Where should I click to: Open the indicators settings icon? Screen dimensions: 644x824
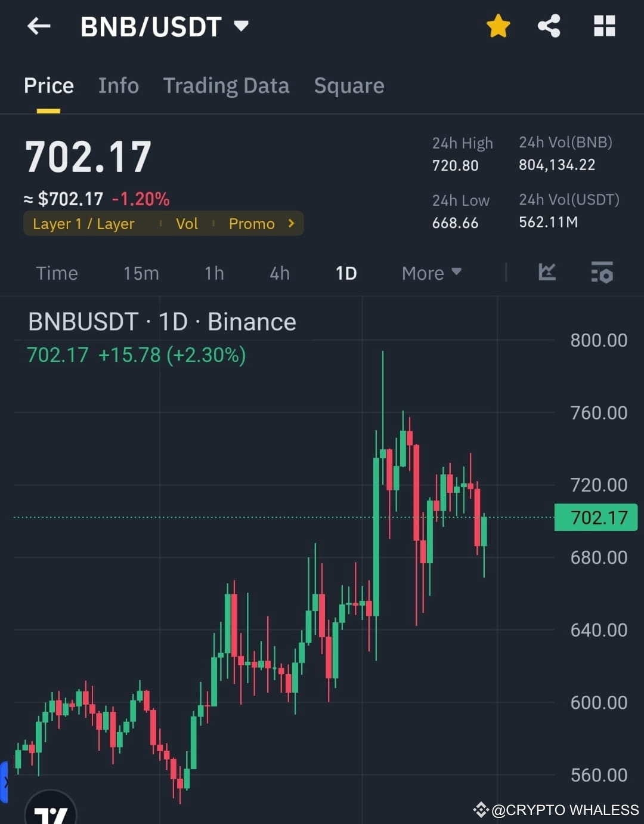pyautogui.click(x=602, y=273)
